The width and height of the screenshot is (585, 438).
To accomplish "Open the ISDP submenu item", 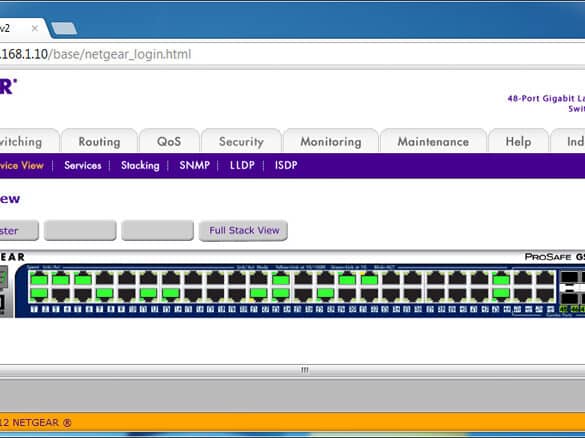I will pyautogui.click(x=286, y=165).
